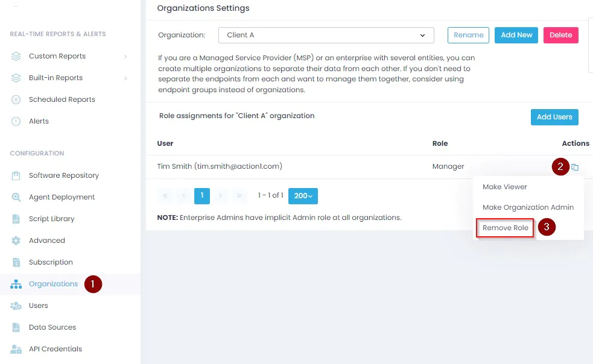This screenshot has height=364, width=593.
Task: Select Remove Role from the menu
Action: tap(506, 228)
